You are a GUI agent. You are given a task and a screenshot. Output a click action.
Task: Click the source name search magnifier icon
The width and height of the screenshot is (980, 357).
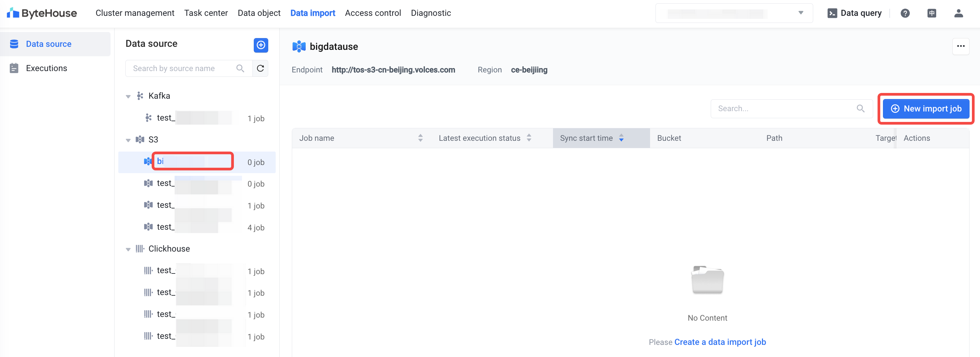click(x=240, y=68)
